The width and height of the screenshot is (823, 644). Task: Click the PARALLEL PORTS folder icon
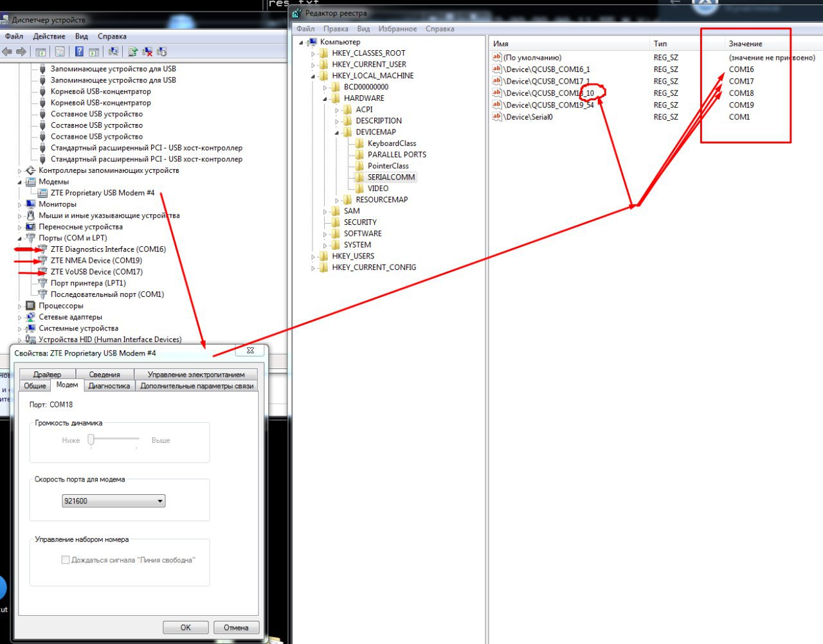[359, 155]
